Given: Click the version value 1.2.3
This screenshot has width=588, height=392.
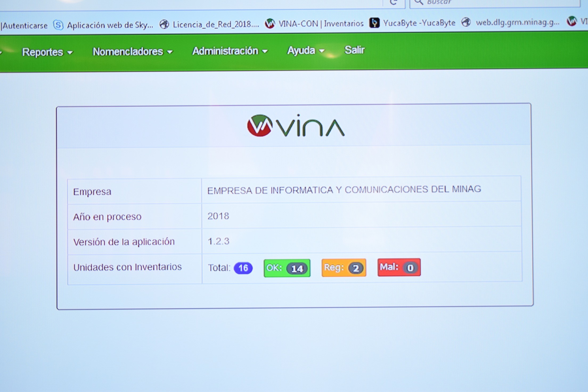Looking at the screenshot, I should 218,241.
